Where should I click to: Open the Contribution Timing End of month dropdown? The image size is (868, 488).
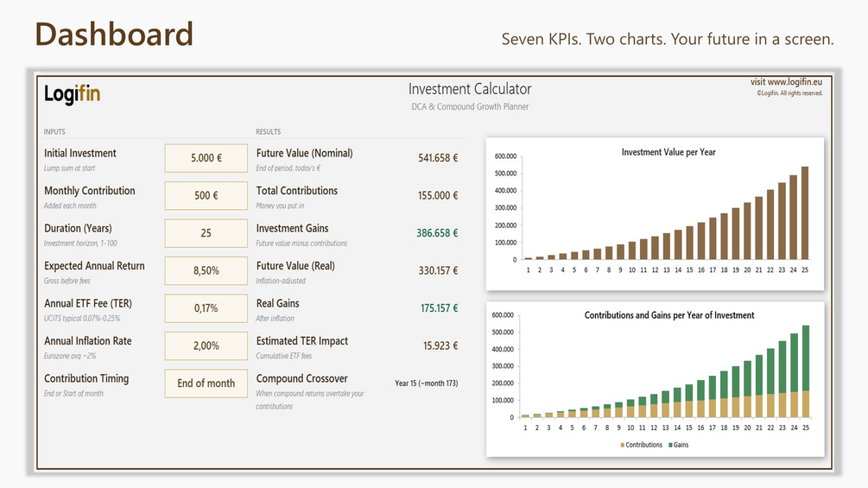pyautogui.click(x=206, y=383)
